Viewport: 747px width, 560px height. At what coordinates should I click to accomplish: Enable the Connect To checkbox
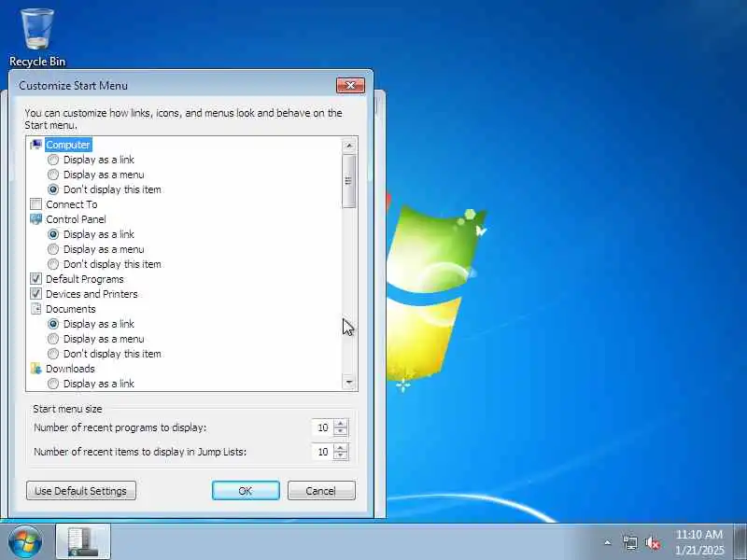(x=35, y=204)
